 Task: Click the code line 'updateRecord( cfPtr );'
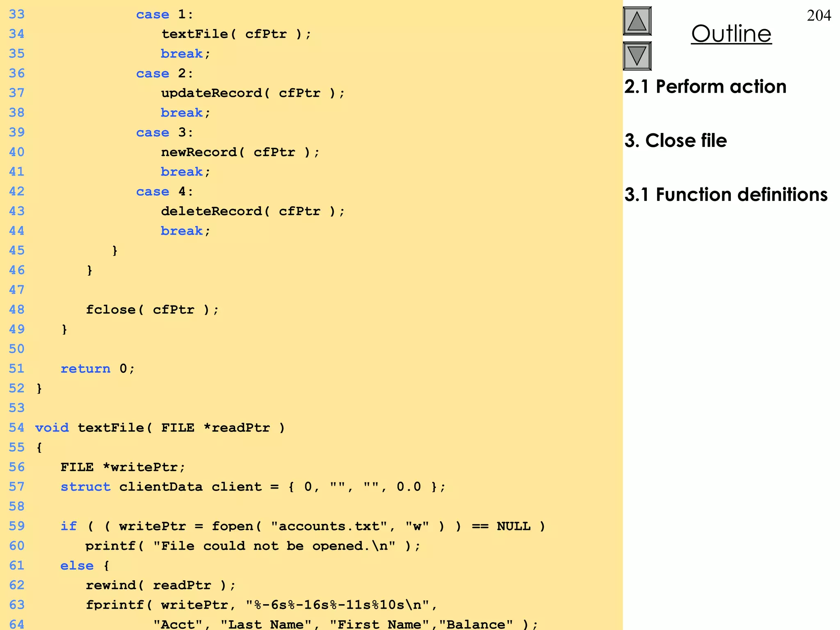click(x=253, y=93)
